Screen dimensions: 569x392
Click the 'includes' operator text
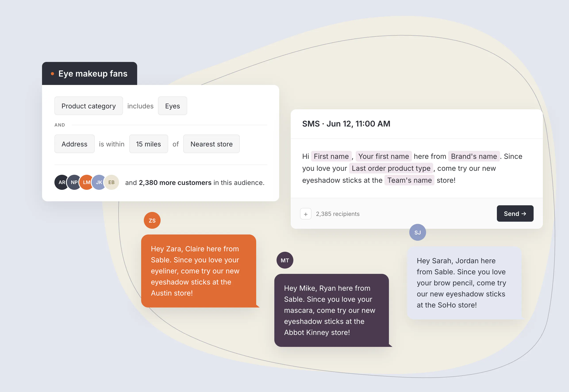[x=140, y=106]
